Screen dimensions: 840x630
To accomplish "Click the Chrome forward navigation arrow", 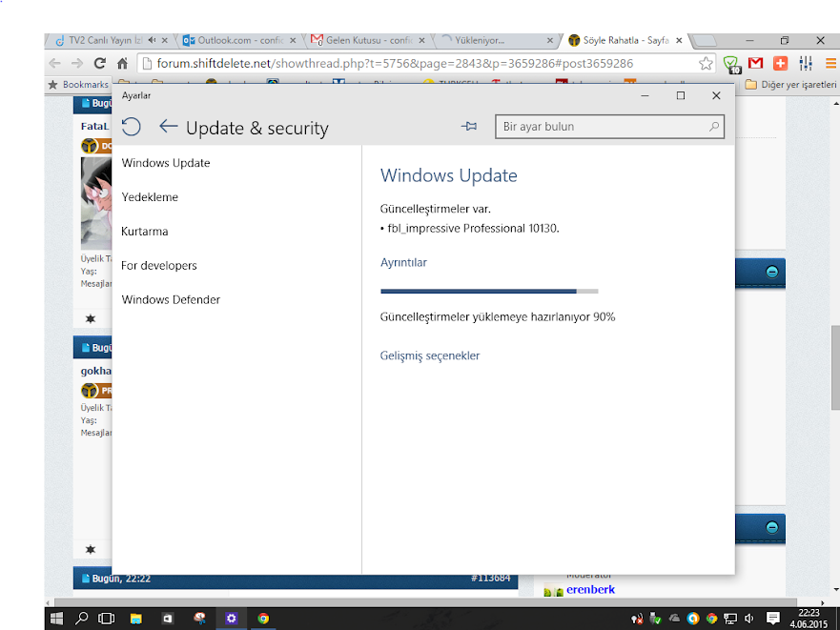I will pyautogui.click(x=77, y=64).
